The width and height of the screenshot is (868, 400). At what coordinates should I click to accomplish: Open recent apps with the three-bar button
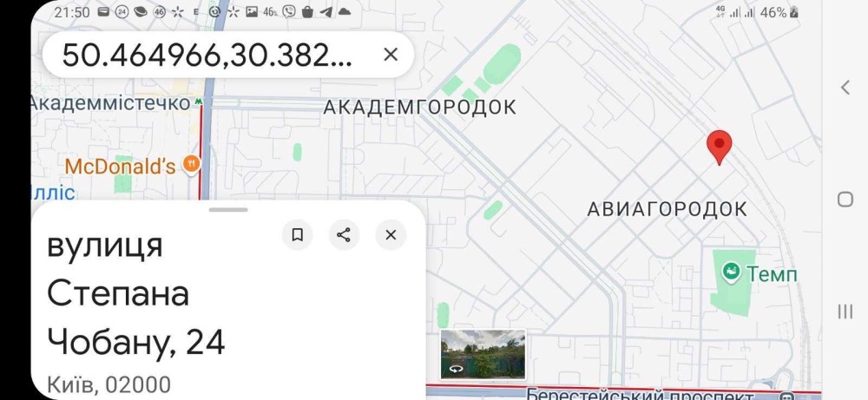tap(845, 311)
